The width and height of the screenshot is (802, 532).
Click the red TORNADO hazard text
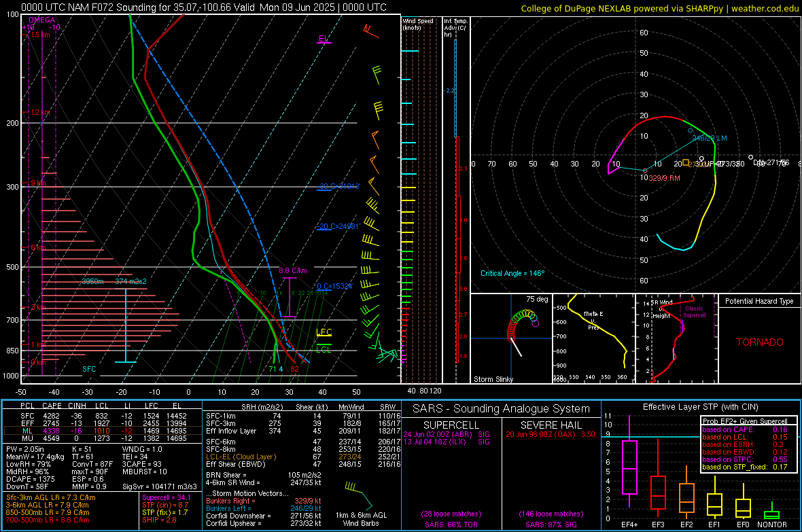pyautogui.click(x=760, y=342)
